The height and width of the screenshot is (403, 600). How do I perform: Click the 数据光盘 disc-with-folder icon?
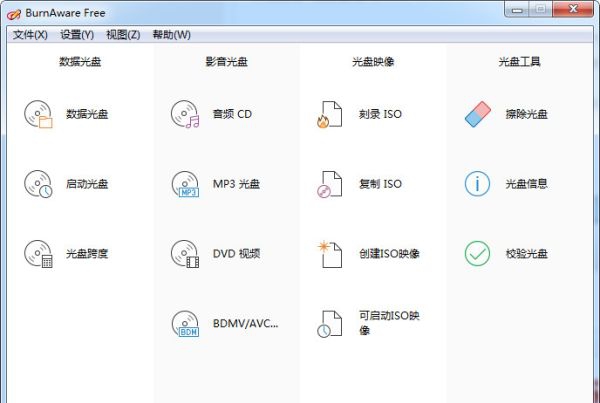[38, 114]
